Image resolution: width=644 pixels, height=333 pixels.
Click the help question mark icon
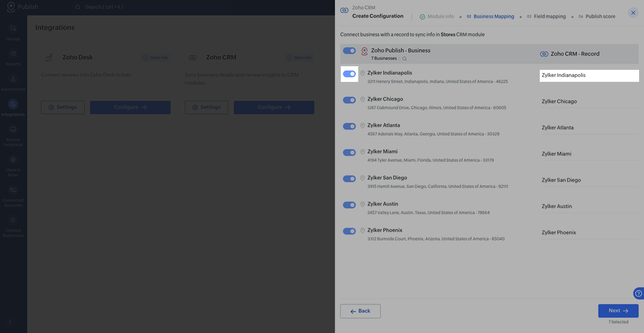[x=639, y=294]
